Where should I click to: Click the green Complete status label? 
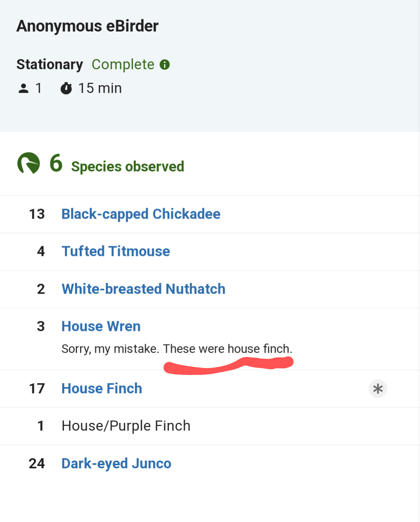[123, 65]
